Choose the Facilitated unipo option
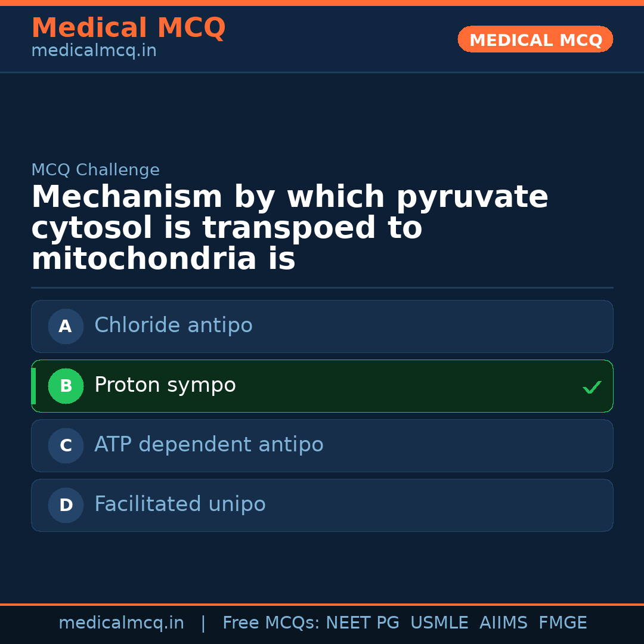 point(180,504)
